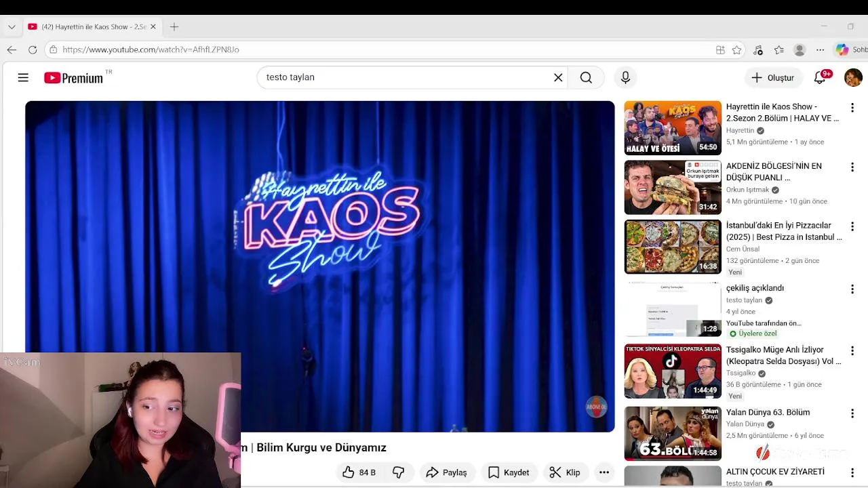The width and height of the screenshot is (868, 488).
Task: Open browser settings ellipsis menu
Action: (x=821, y=49)
